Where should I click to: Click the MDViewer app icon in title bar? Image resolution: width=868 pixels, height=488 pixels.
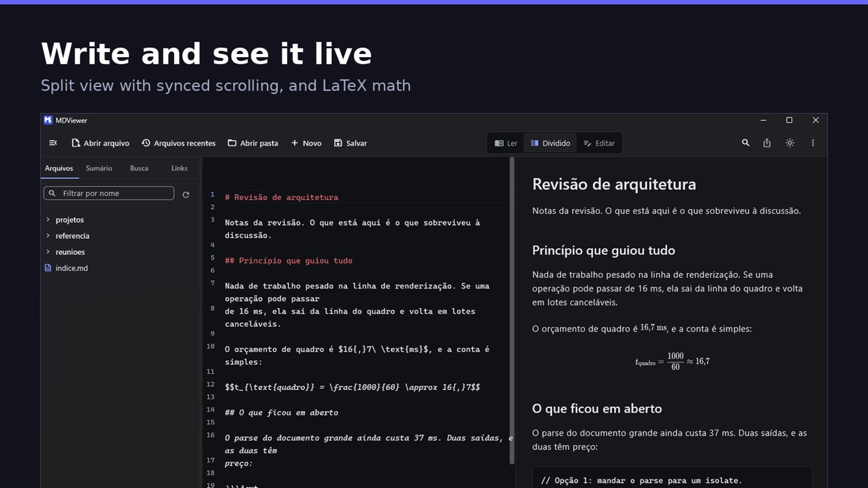point(48,120)
